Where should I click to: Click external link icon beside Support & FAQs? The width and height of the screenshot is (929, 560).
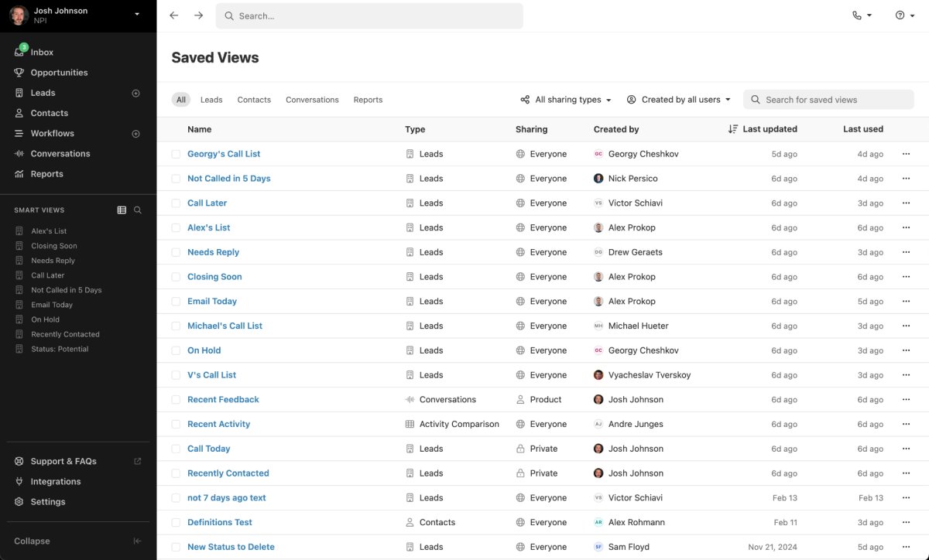(138, 462)
